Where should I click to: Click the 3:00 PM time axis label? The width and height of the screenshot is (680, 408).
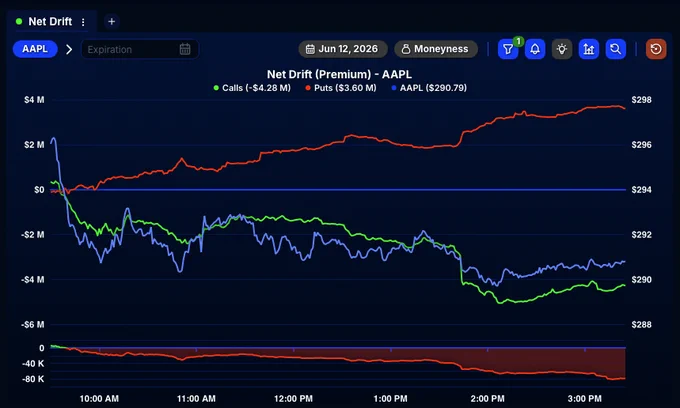[585, 398]
